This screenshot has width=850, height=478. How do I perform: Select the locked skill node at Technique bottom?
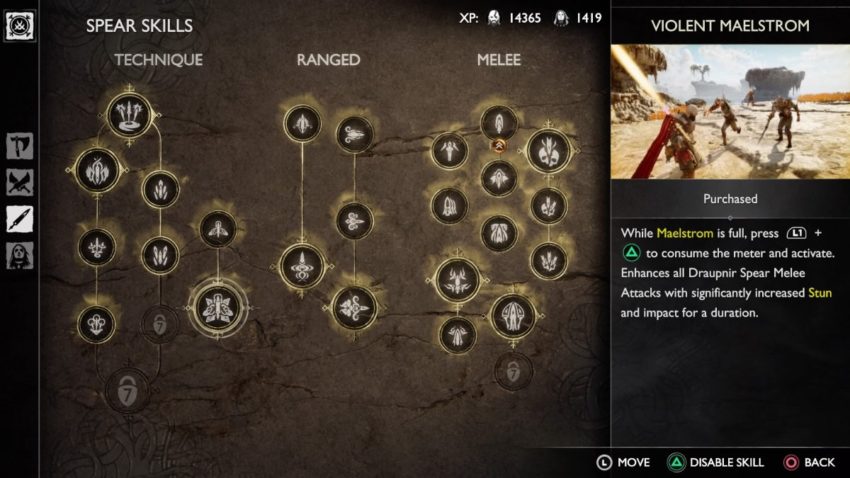coord(127,390)
